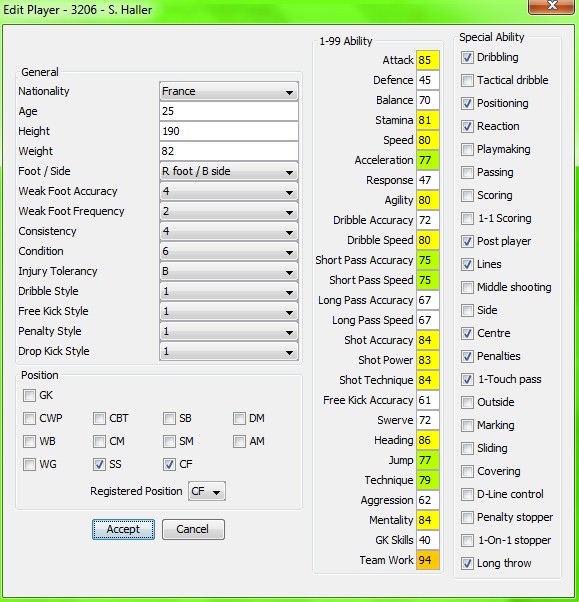This screenshot has width=579, height=602.
Task: Click the Defence value field showing 45
Action: point(428,80)
